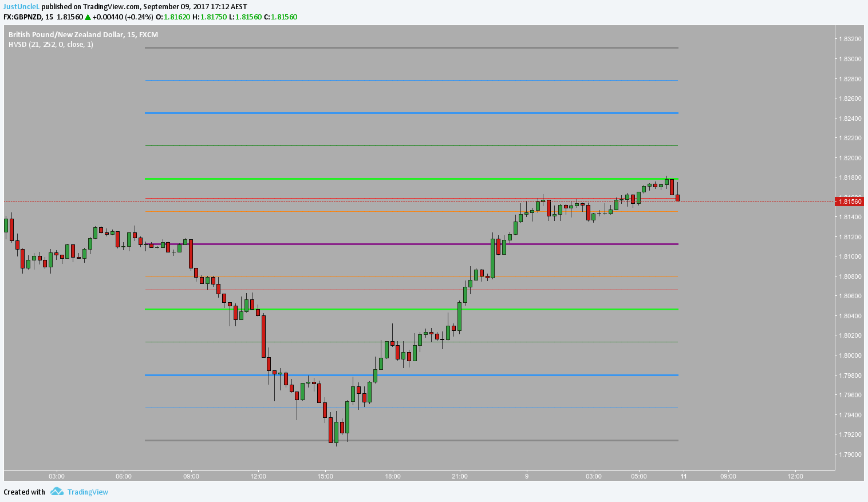
Task: Click the 1.79400 price axis label
Action: tap(850, 415)
